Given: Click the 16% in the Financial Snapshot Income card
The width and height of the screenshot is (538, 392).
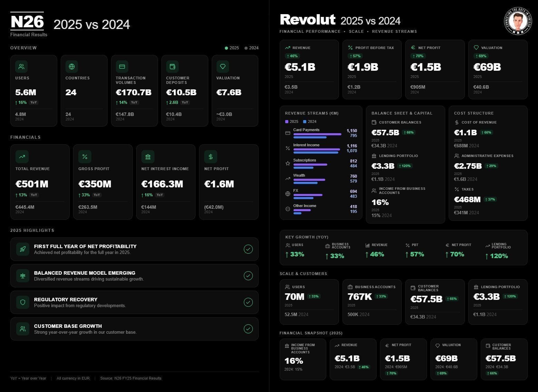Looking at the screenshot, I should [x=294, y=361].
